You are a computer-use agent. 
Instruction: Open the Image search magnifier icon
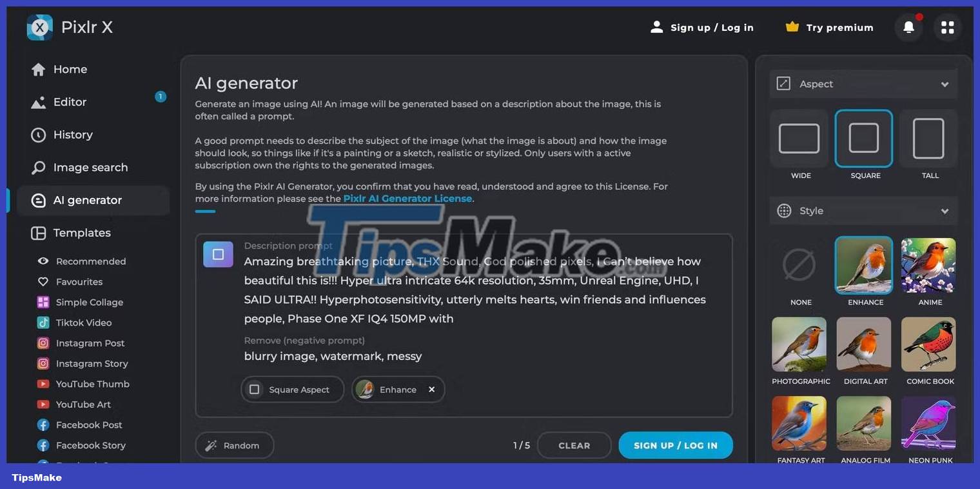click(39, 168)
